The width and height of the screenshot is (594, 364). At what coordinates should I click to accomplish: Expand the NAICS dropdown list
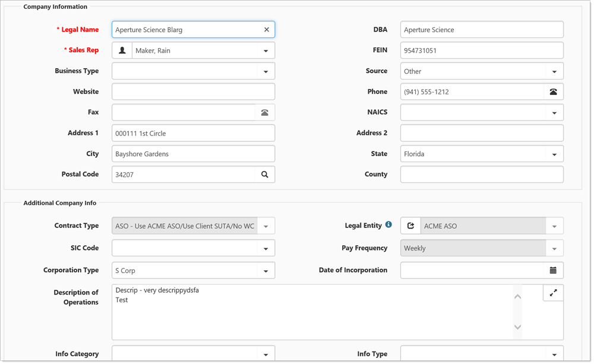point(554,113)
